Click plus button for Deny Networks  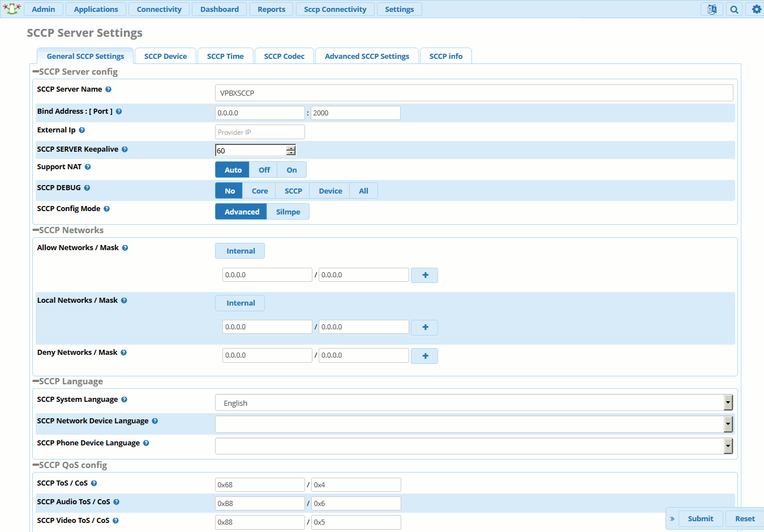(424, 356)
